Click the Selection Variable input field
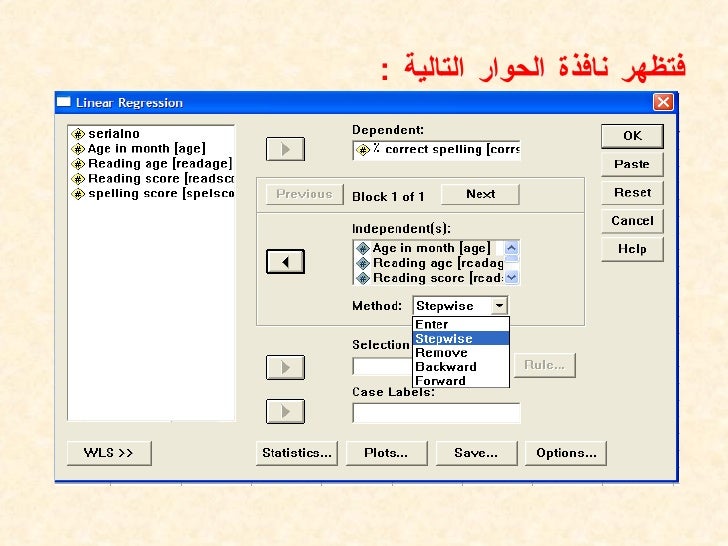This screenshot has height=546, width=728. tap(382, 366)
